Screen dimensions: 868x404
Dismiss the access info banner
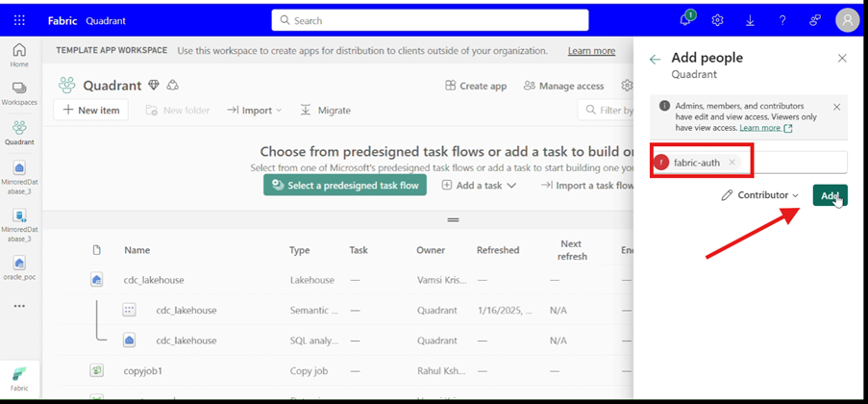(x=837, y=107)
